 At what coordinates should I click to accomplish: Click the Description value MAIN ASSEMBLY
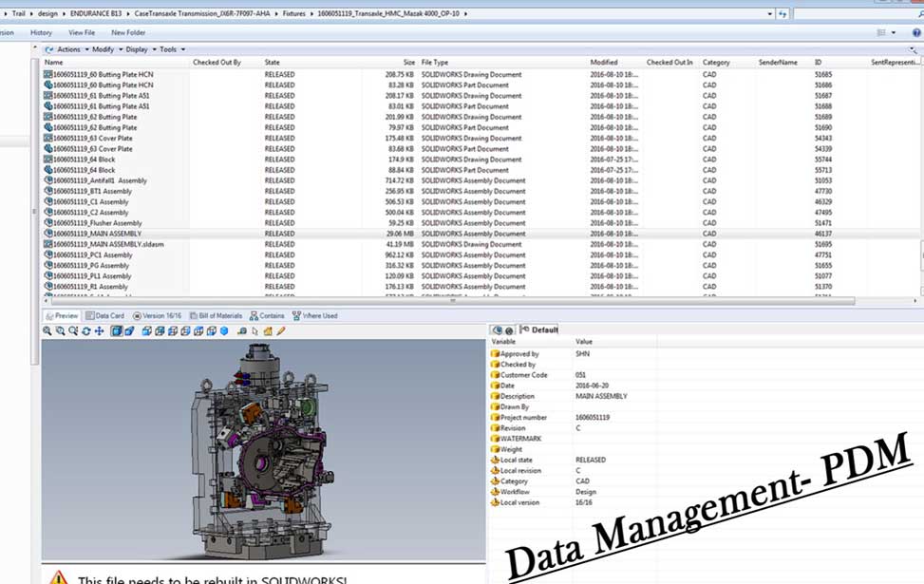[x=601, y=396]
